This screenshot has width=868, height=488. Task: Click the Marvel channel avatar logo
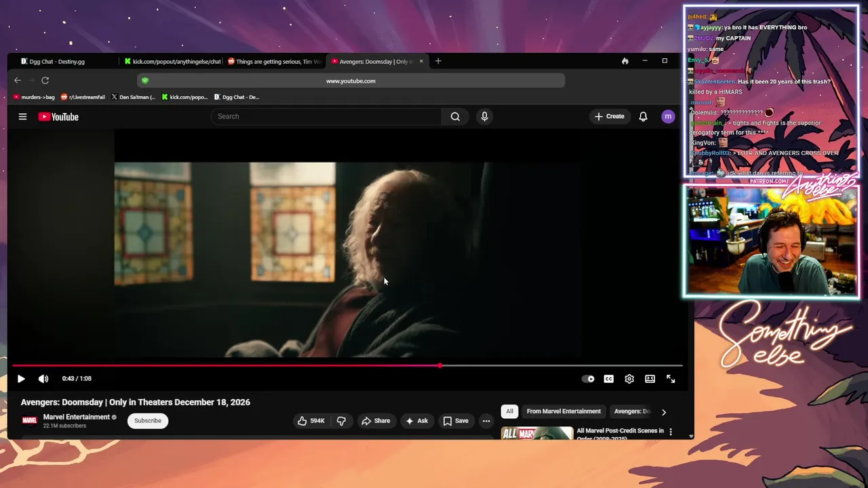29,421
